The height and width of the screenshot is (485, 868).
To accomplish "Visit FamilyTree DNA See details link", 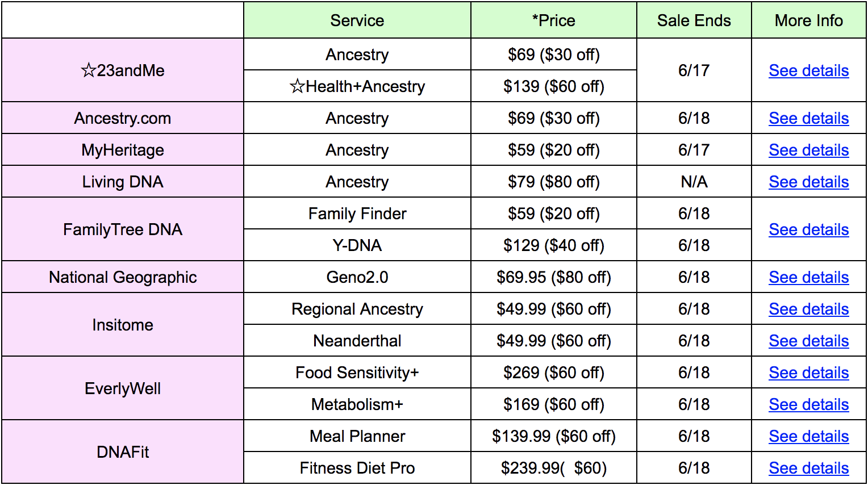I will (808, 229).
